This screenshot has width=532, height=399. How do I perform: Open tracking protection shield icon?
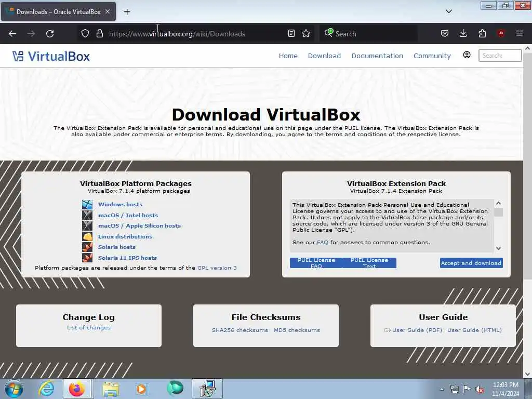[85, 34]
